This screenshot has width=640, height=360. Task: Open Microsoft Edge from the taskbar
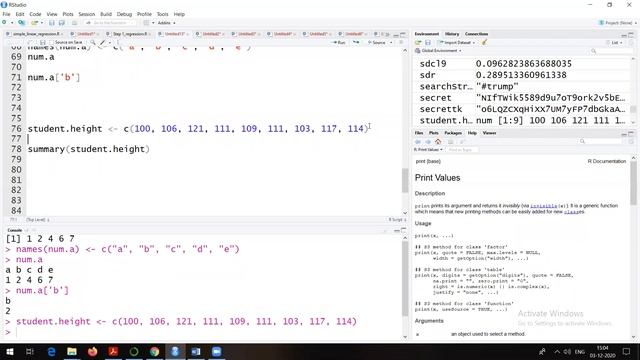click(x=51, y=351)
